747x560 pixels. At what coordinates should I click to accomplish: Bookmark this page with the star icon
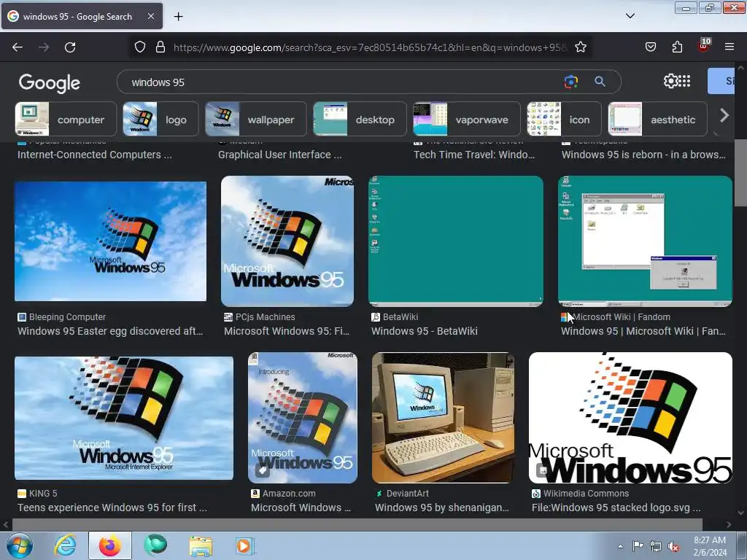click(580, 47)
